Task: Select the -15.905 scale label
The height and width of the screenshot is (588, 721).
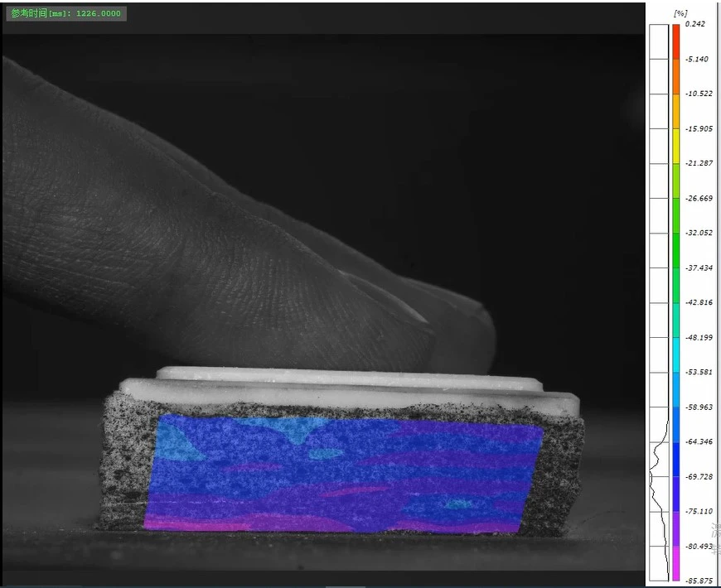Action: pyautogui.click(x=699, y=129)
